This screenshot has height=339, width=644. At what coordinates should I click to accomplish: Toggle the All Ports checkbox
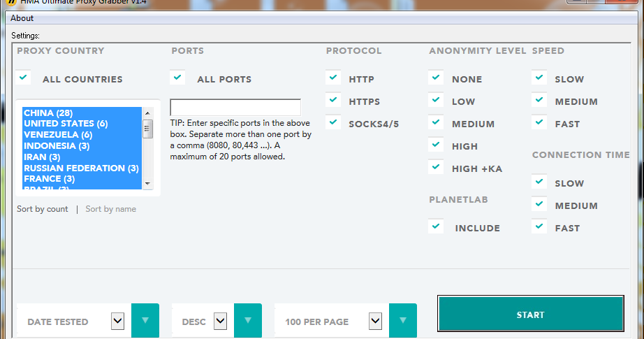coord(178,78)
